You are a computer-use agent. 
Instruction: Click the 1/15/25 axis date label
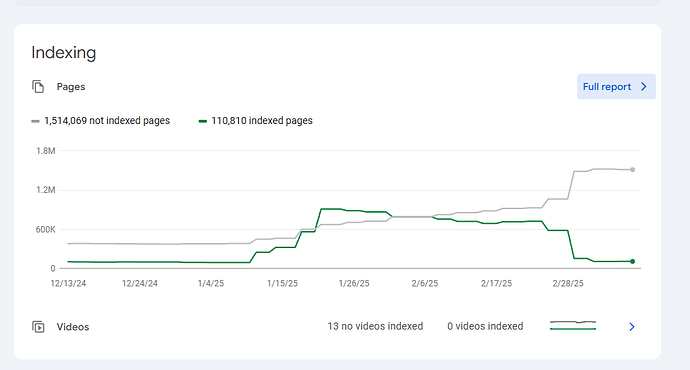(x=282, y=283)
